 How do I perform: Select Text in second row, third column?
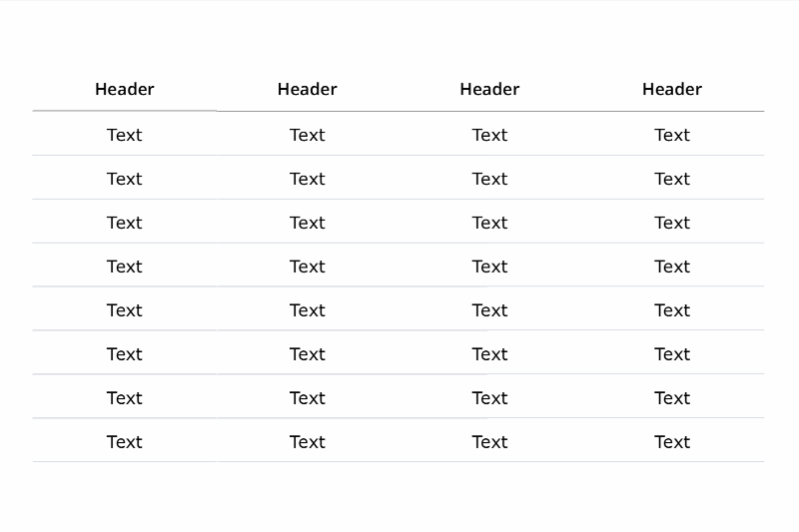(489, 179)
